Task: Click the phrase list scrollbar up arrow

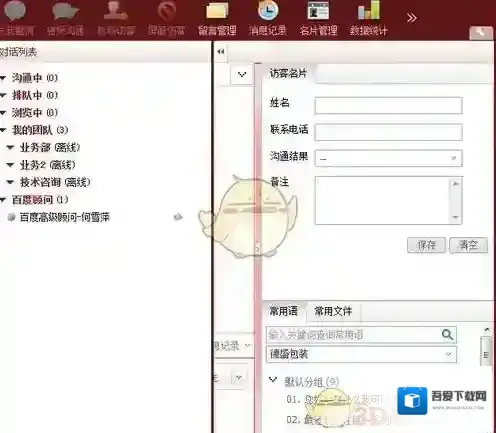Action: tap(487, 330)
